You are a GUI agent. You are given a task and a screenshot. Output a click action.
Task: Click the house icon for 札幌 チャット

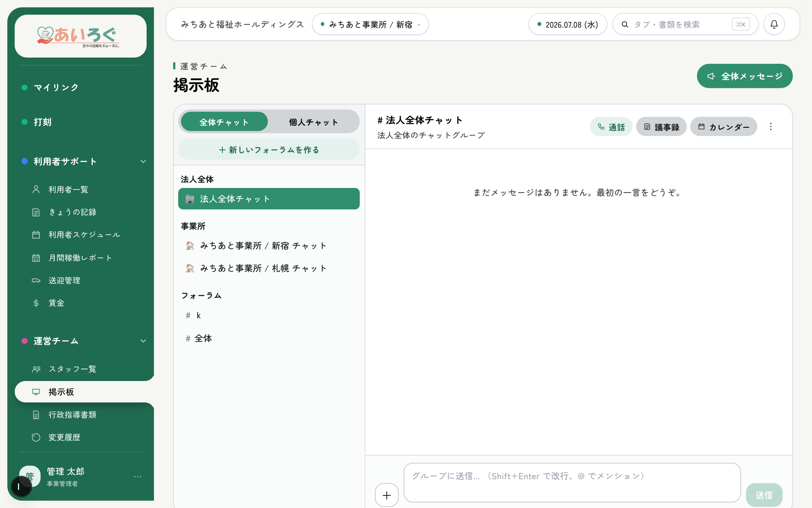click(190, 268)
